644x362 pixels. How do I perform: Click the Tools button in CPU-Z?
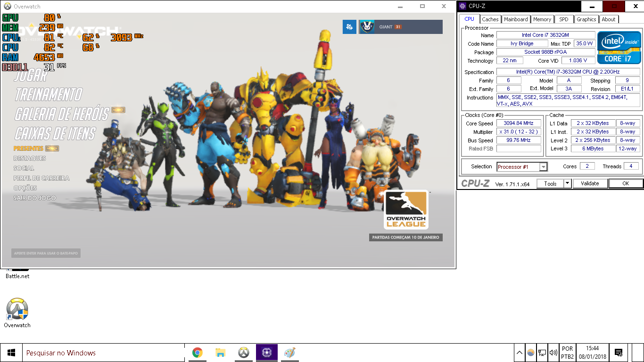tap(550, 184)
